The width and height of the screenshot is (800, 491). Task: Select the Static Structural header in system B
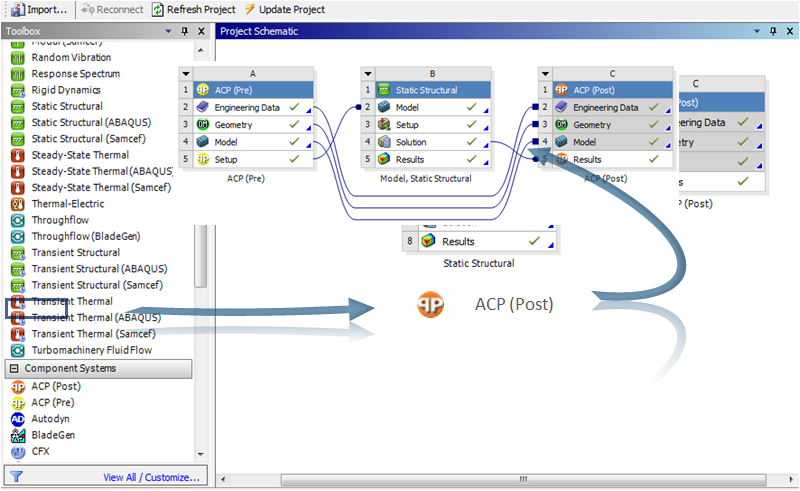tap(433, 90)
